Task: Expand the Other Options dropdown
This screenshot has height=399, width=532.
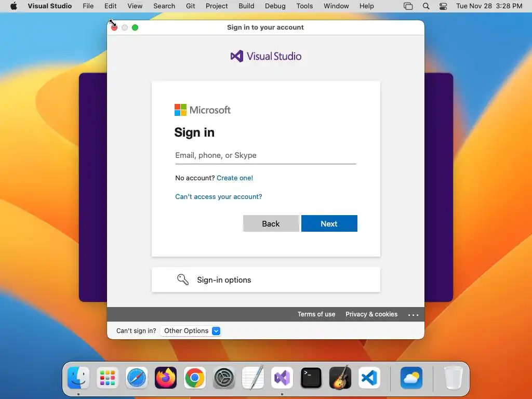Action: pos(191,331)
